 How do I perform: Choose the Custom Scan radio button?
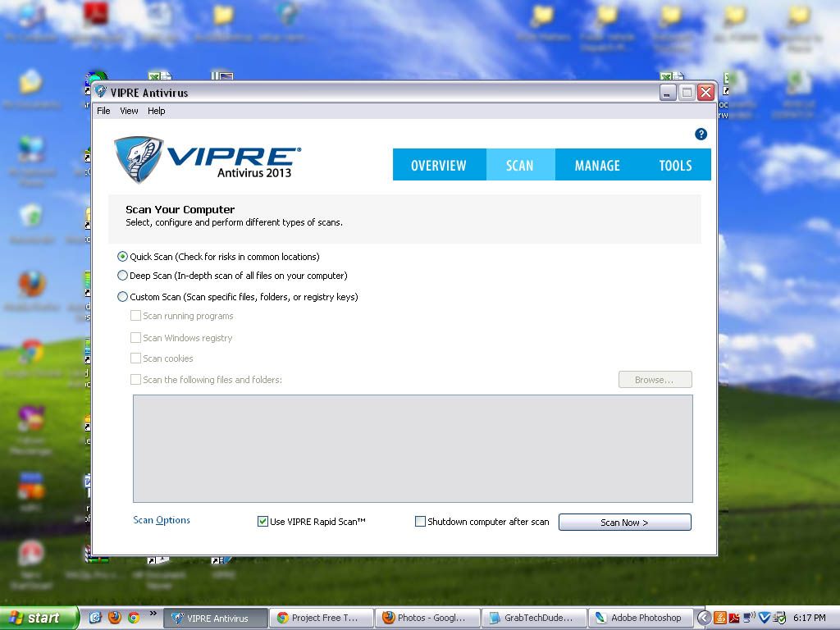click(123, 296)
